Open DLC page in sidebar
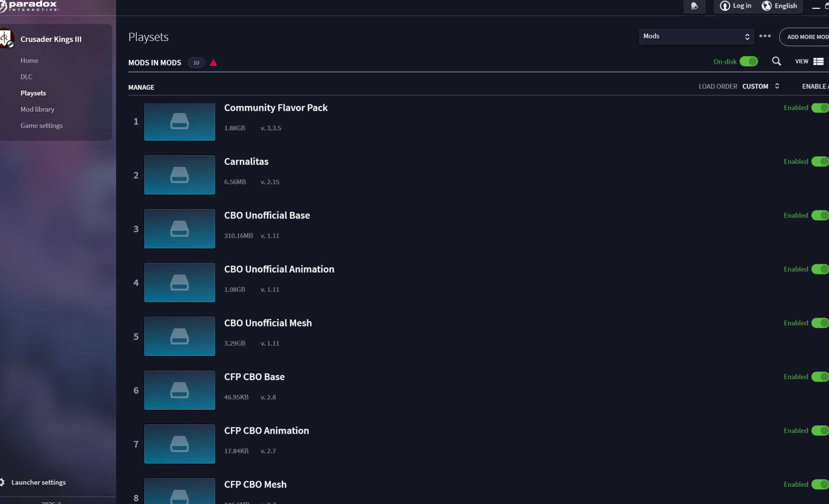829x504 pixels. (26, 77)
